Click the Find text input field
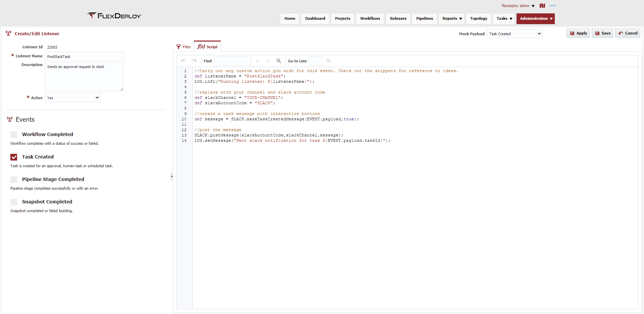This screenshot has height=314, width=644. (232, 61)
